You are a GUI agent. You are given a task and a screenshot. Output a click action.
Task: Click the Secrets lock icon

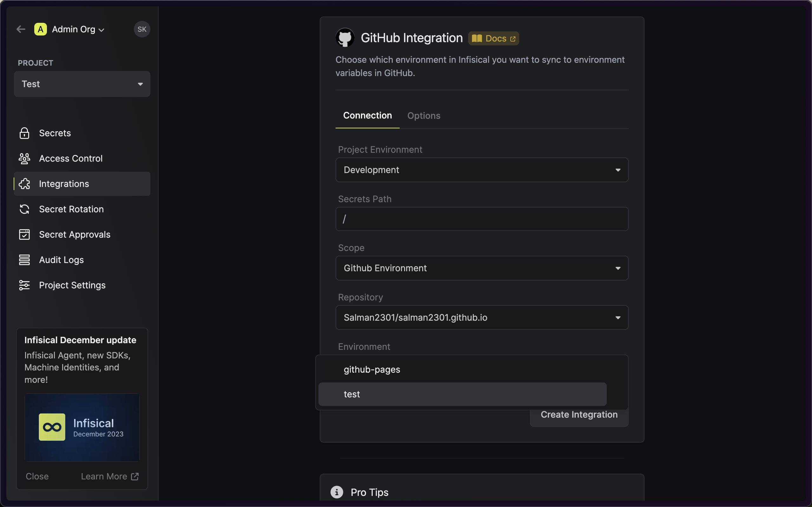coord(24,133)
